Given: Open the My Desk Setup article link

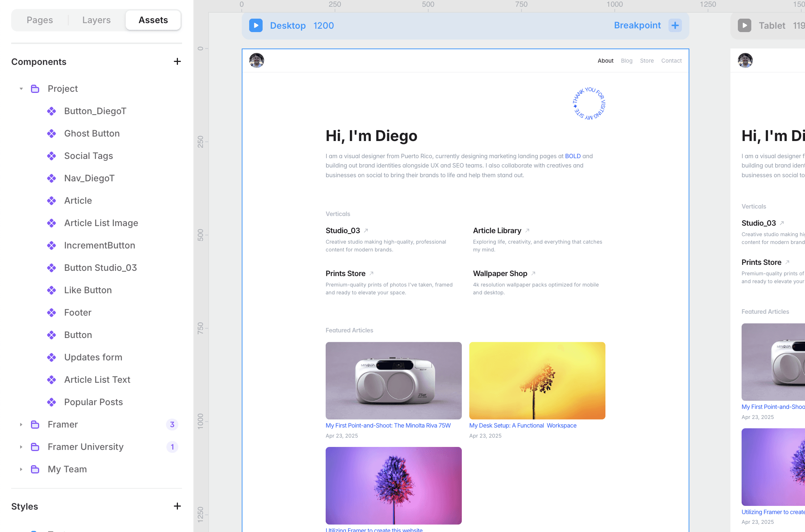Looking at the screenshot, I should [x=523, y=426].
